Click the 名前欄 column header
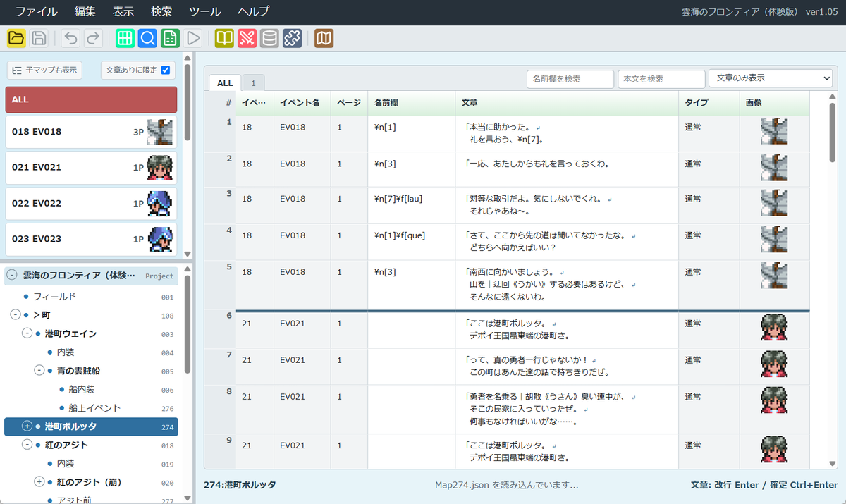This screenshot has width=846, height=504. click(x=411, y=103)
